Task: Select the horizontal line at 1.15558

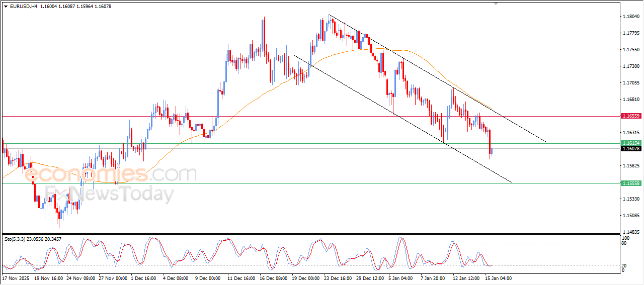Action: (x=310, y=183)
